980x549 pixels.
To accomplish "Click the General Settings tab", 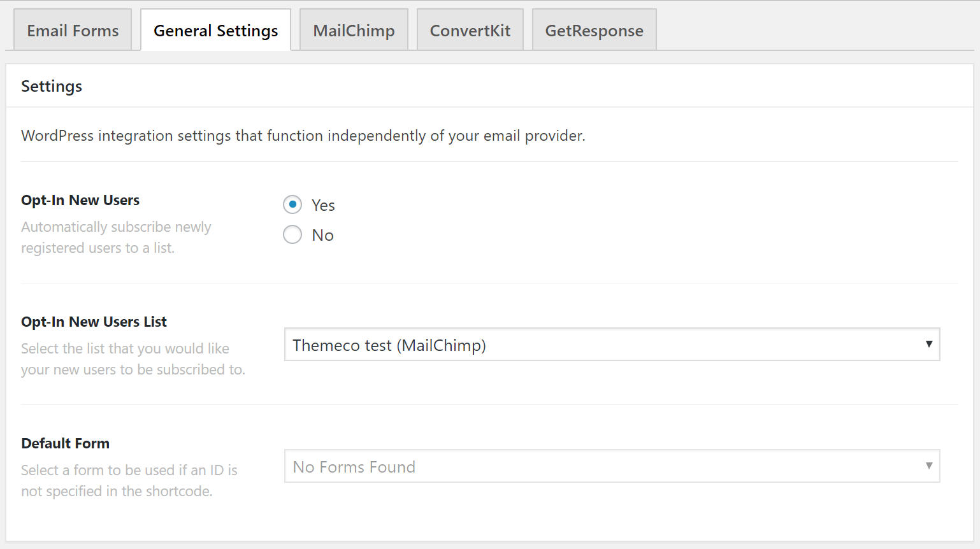I will coord(215,29).
